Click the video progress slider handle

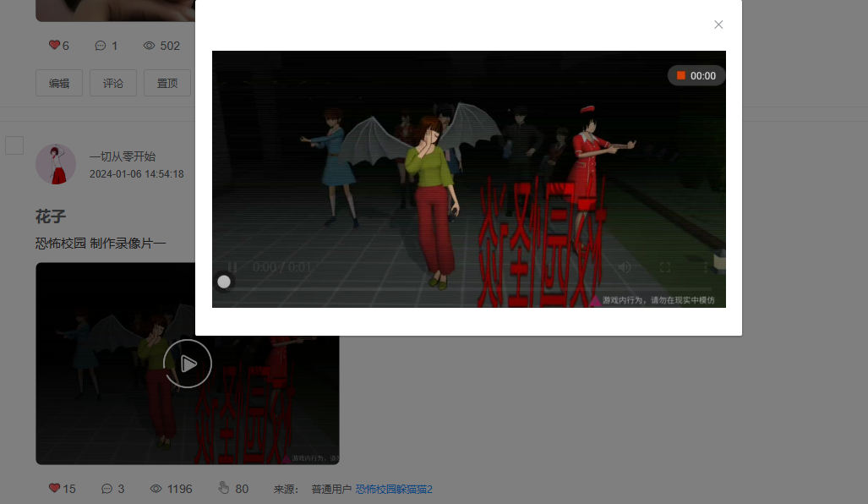(x=224, y=282)
